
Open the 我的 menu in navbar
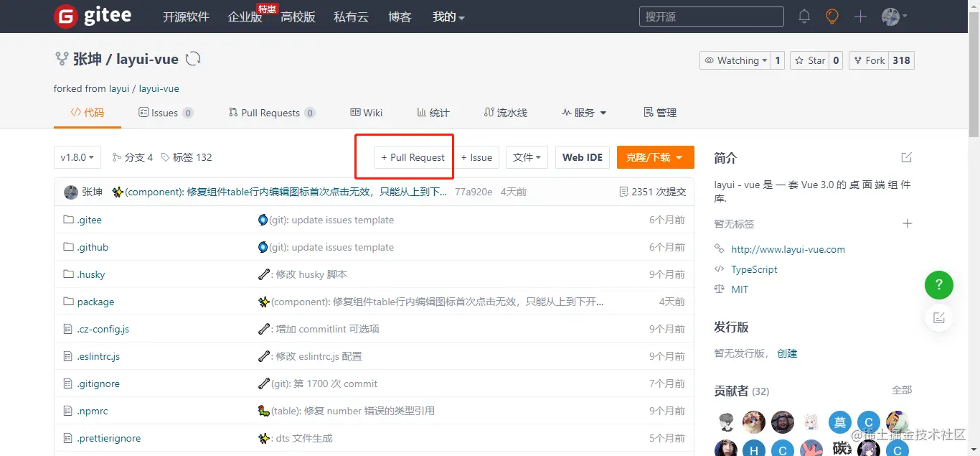448,17
